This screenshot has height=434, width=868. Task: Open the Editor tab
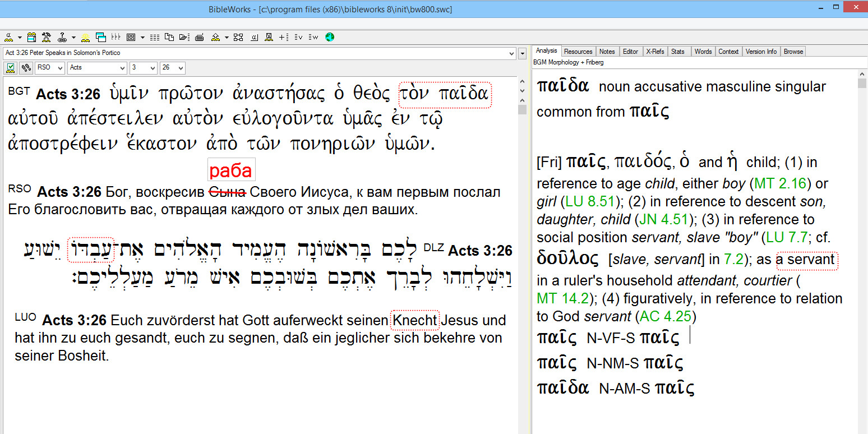point(631,52)
